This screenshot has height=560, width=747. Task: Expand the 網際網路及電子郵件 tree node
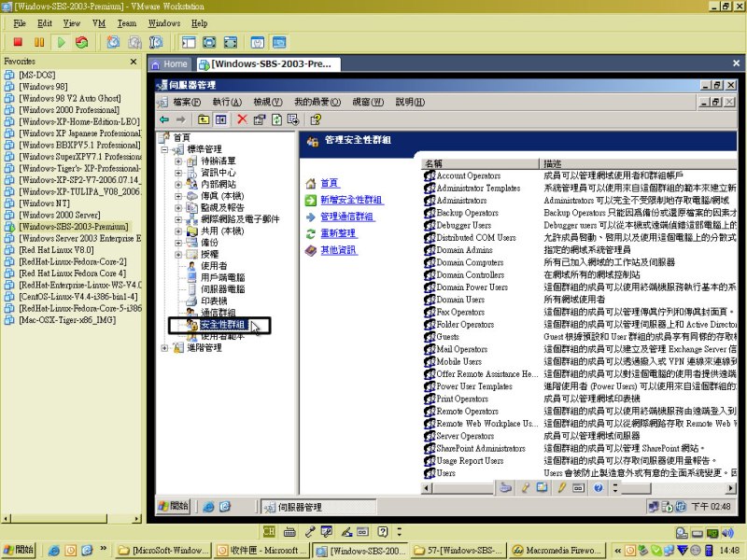[178, 219]
